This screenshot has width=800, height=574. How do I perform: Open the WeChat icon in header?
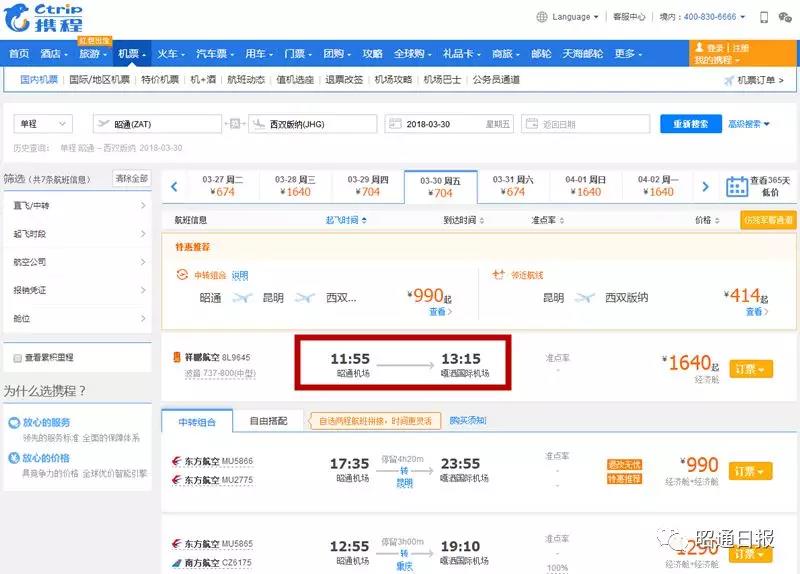click(785, 17)
